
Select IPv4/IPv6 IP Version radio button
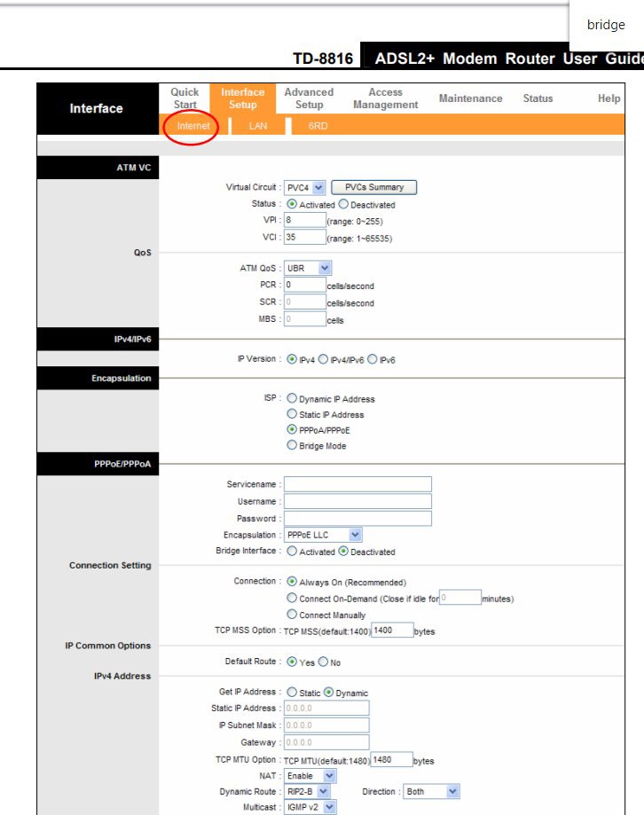tap(323, 359)
